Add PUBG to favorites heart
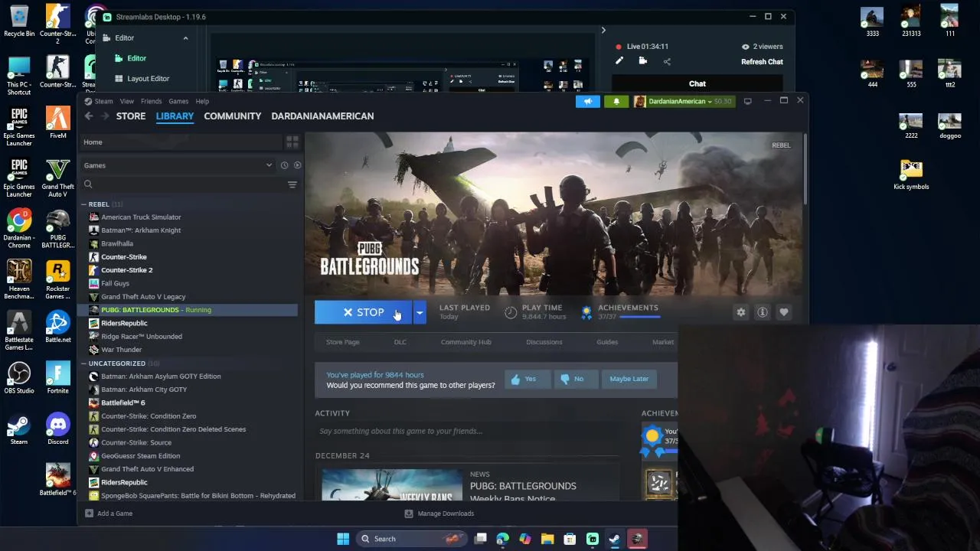 pyautogui.click(x=783, y=312)
